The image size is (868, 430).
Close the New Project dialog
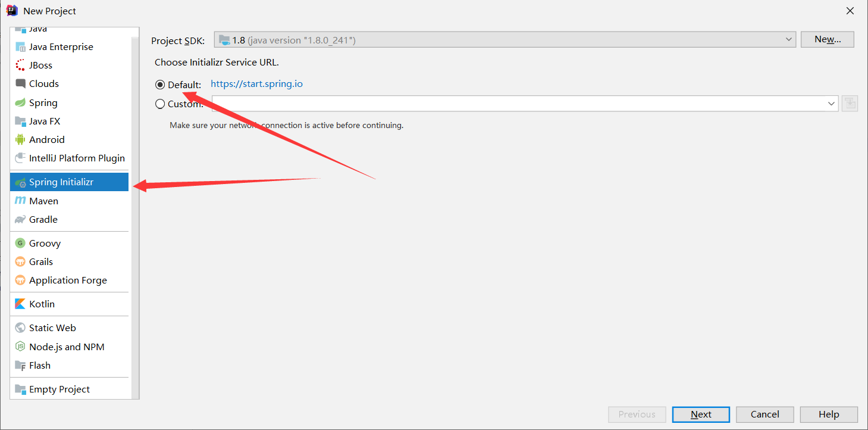click(x=850, y=11)
